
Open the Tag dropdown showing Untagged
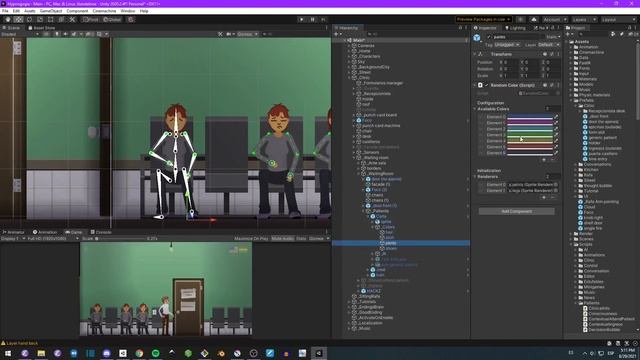coord(507,44)
